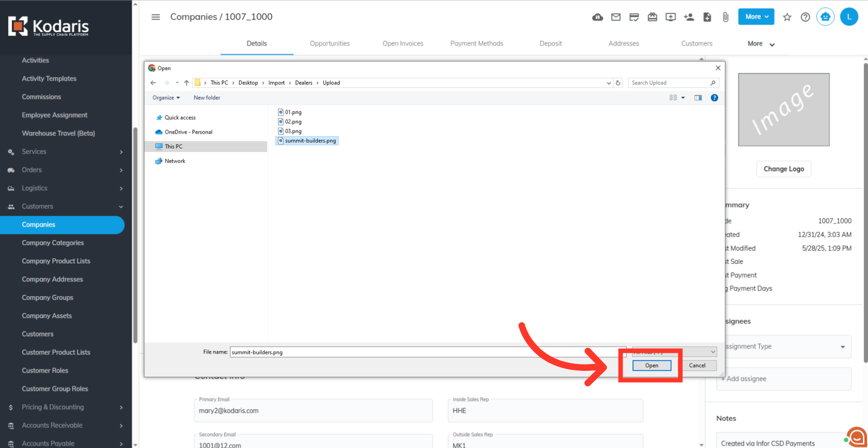Open the help question mark icon

[805, 17]
